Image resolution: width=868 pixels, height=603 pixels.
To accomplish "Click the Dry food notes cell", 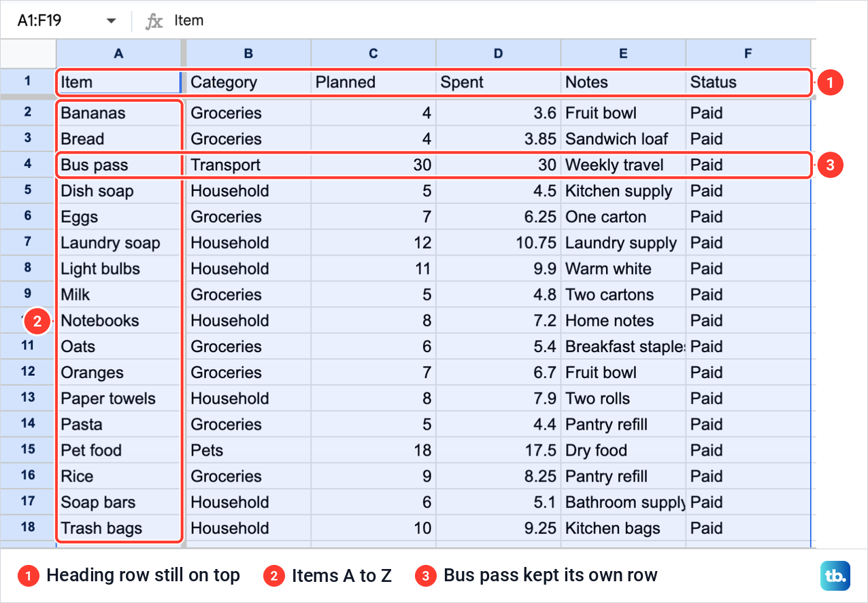I will [623, 450].
